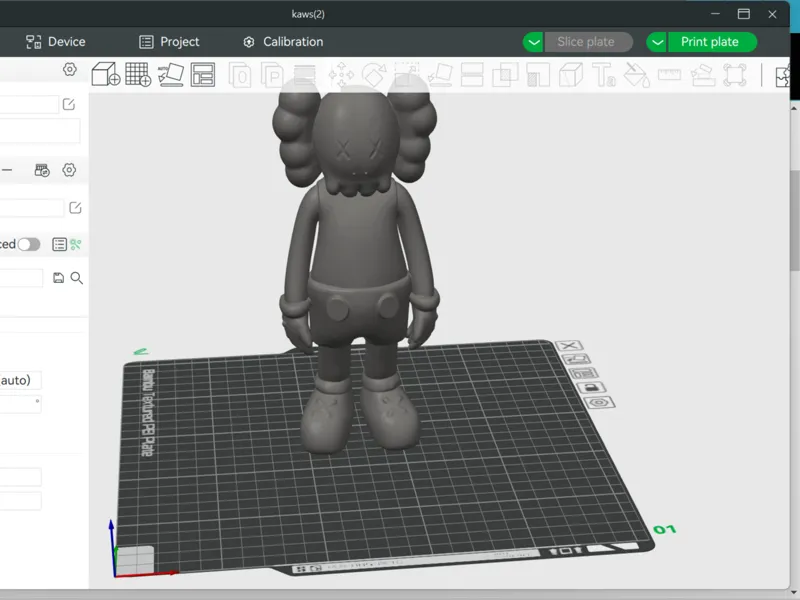800x600 pixels.
Task: Click the Split to objects toolbar icon
Action: [x=240, y=76]
